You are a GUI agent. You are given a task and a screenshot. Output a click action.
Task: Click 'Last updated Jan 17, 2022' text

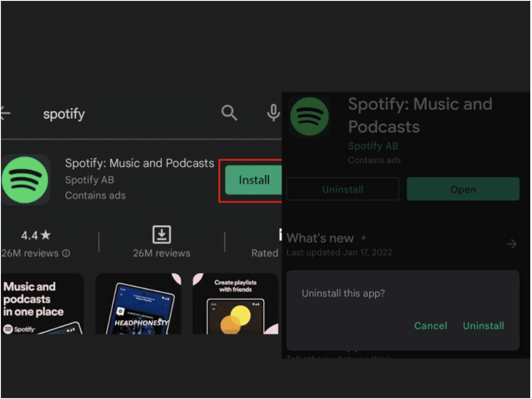click(339, 253)
